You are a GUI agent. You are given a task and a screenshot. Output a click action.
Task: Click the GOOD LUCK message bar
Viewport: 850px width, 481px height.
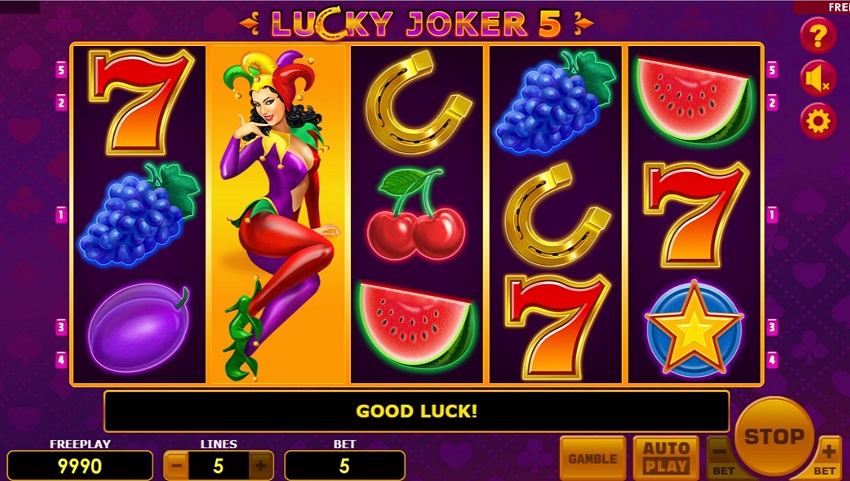tap(416, 411)
